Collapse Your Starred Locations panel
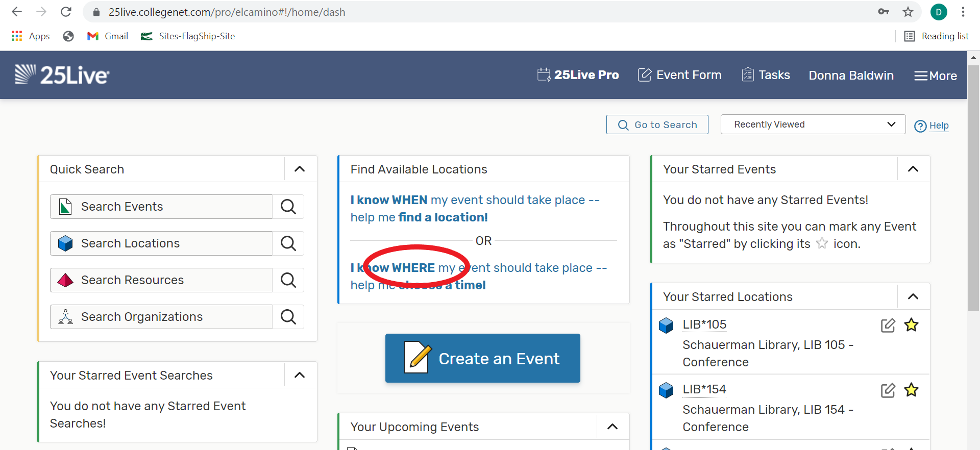The width and height of the screenshot is (980, 450). point(913,296)
